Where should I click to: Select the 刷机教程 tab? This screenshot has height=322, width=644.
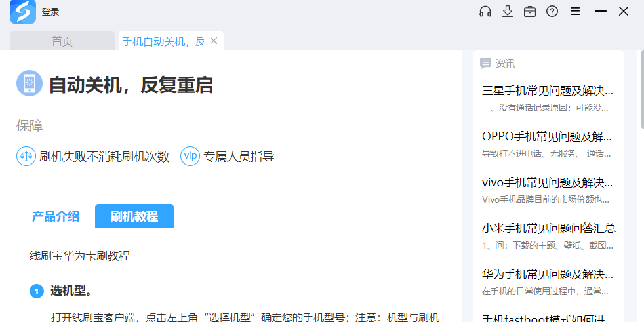tap(134, 216)
